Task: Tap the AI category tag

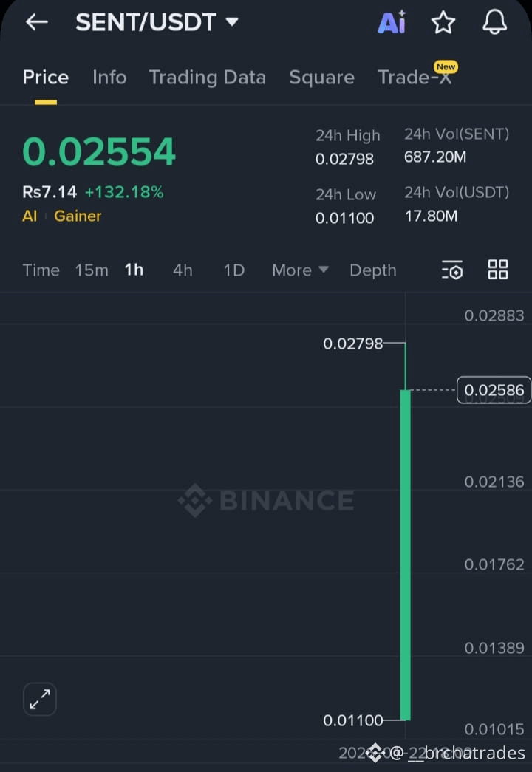Action: pyautogui.click(x=30, y=216)
